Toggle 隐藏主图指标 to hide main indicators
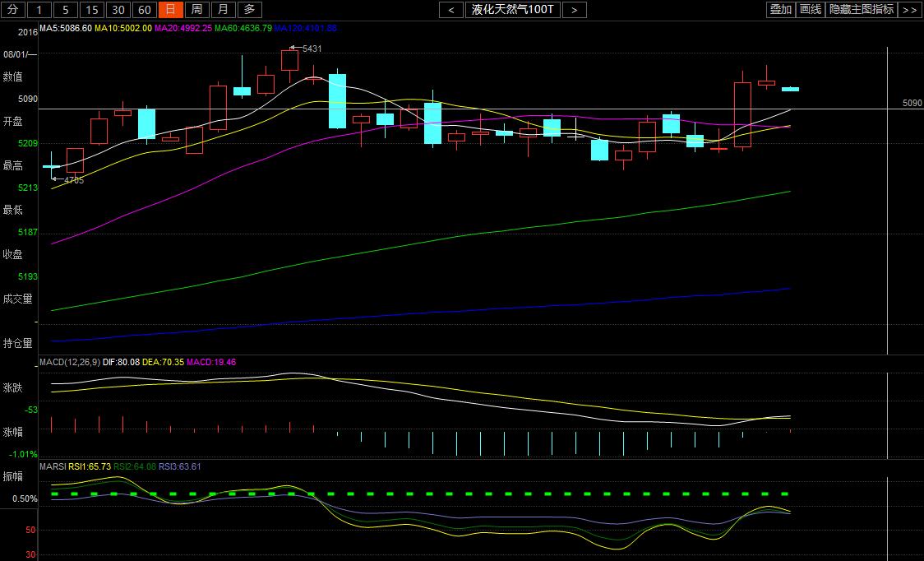Screen dimensions: 924x561 pyautogui.click(x=861, y=10)
